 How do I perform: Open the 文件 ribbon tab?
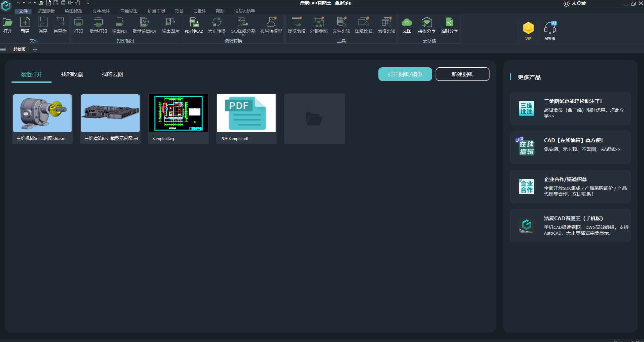23,11
